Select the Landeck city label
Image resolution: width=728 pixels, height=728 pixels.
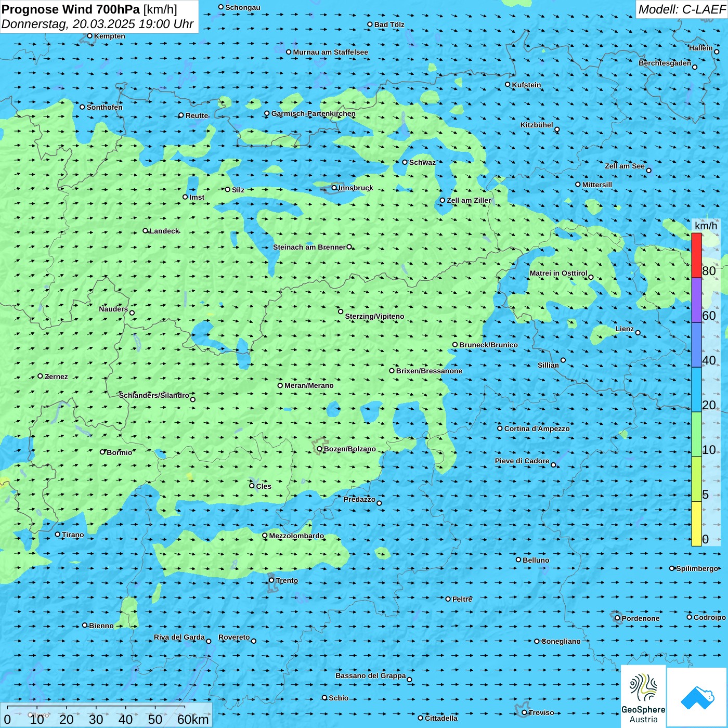[x=164, y=231]
